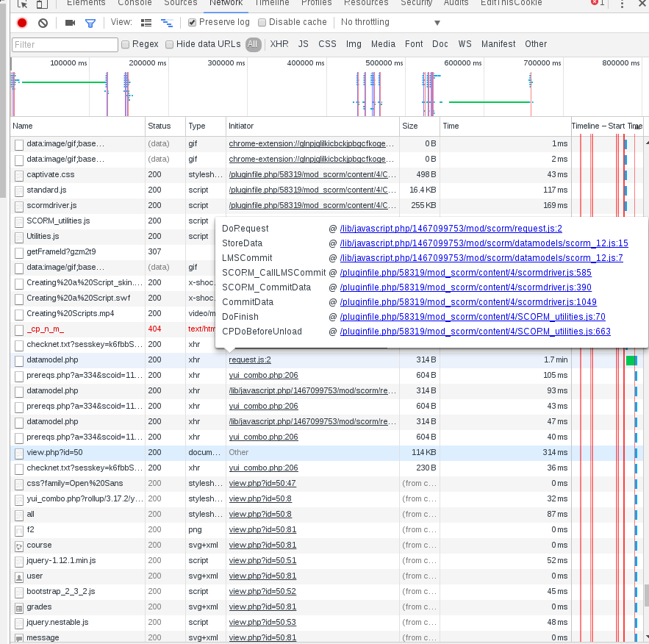
Task: Click file icon beside captivate.css
Action: (18, 176)
